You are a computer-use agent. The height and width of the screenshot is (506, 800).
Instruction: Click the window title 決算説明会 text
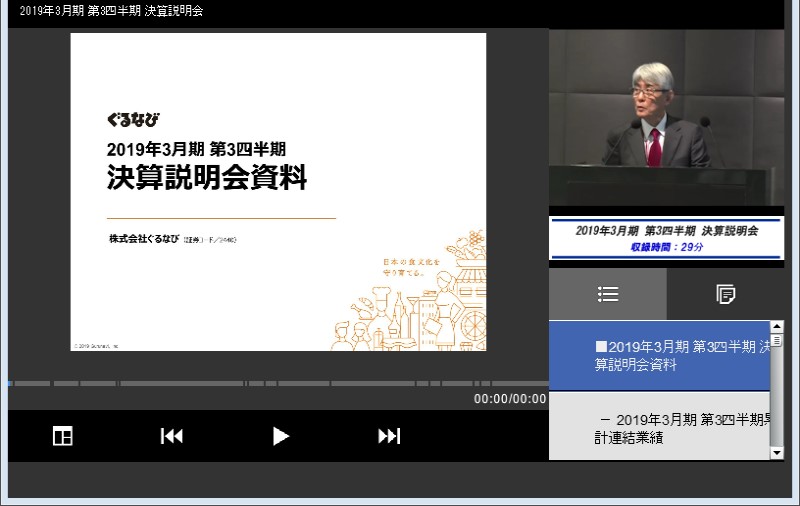[174, 11]
